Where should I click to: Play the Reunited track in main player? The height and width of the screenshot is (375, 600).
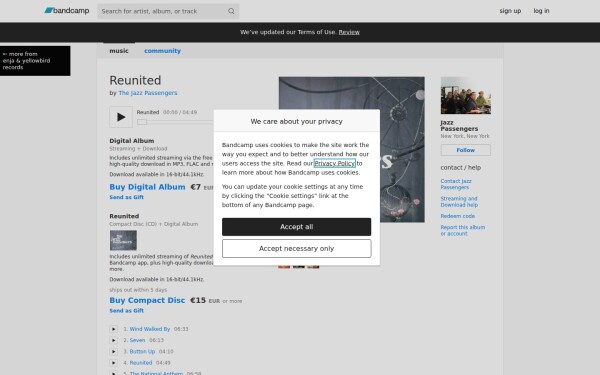[x=121, y=117]
